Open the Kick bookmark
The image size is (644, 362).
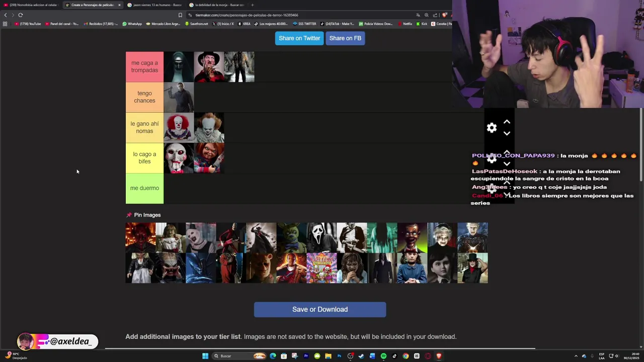point(422,24)
